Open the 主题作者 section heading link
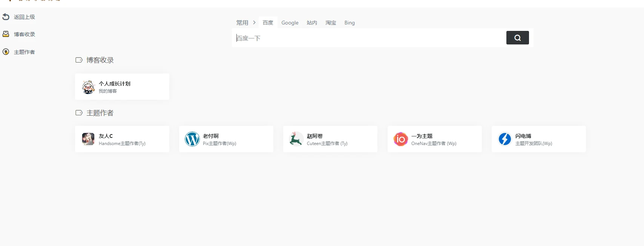Screen dimensions: 644x246 [100, 113]
